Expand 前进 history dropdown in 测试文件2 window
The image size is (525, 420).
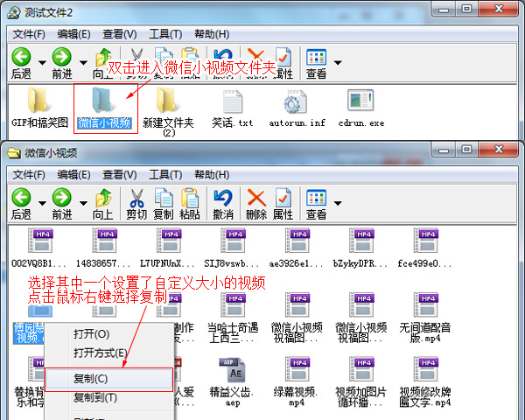[83, 62]
